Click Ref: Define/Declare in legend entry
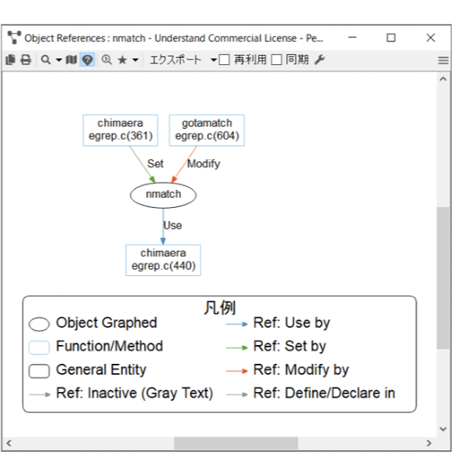Image resolution: width=452 pixels, height=476 pixels. pos(310,394)
